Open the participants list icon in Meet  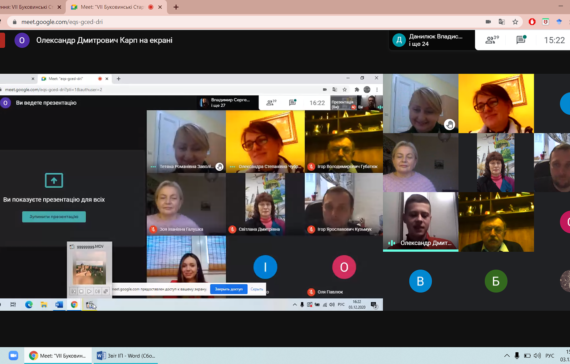point(492,40)
